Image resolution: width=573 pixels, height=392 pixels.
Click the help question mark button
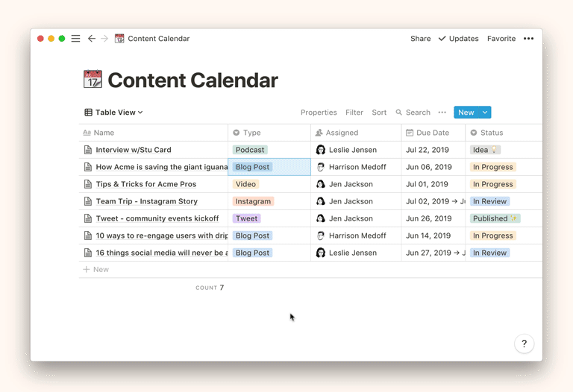pyautogui.click(x=524, y=344)
